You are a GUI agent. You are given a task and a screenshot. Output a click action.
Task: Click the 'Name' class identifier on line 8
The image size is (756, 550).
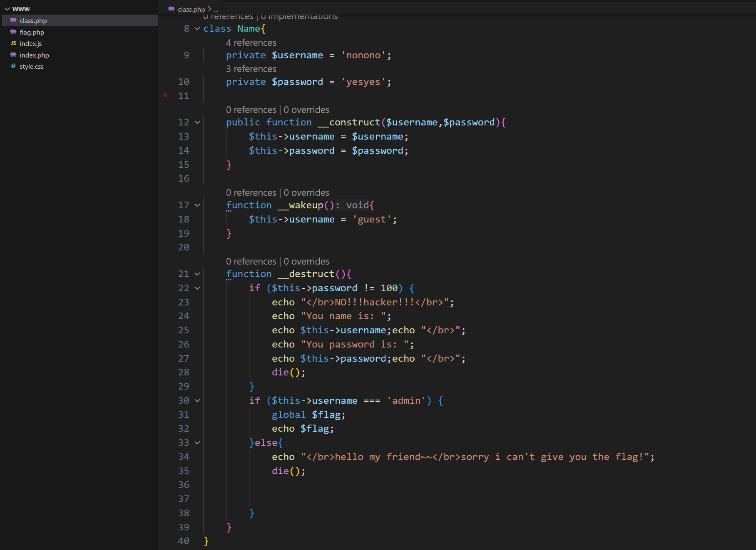[249, 28]
